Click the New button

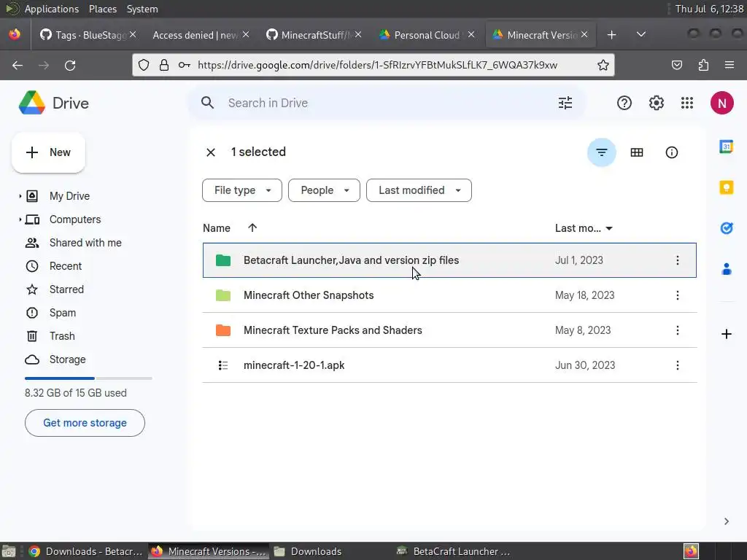point(48,152)
